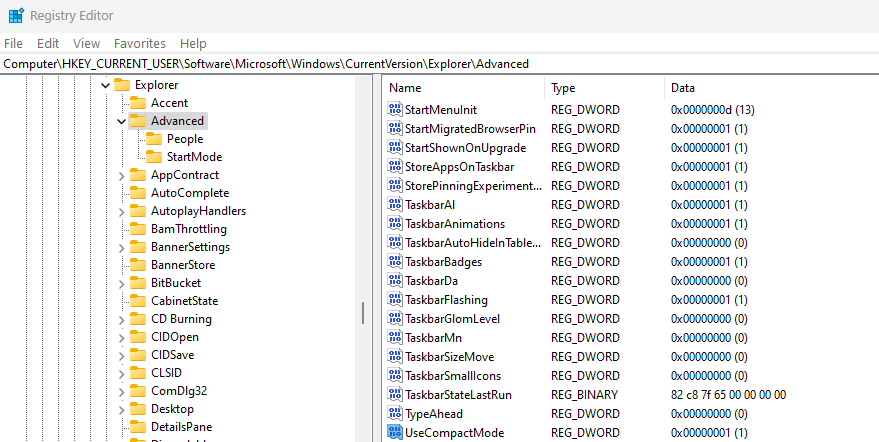Expand the AutoplayHandlers key

tap(122, 211)
